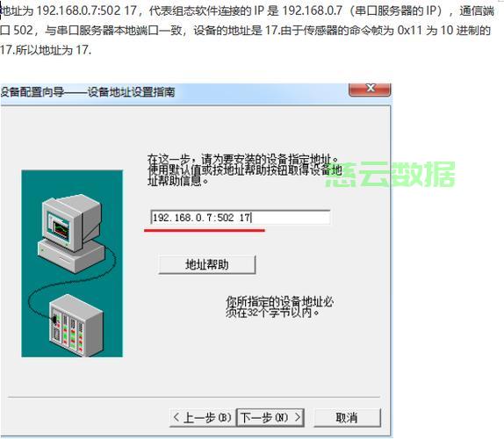Screen dimensions: 504x439
Task: Cancel the wizard with 取消
Action: click(347, 417)
